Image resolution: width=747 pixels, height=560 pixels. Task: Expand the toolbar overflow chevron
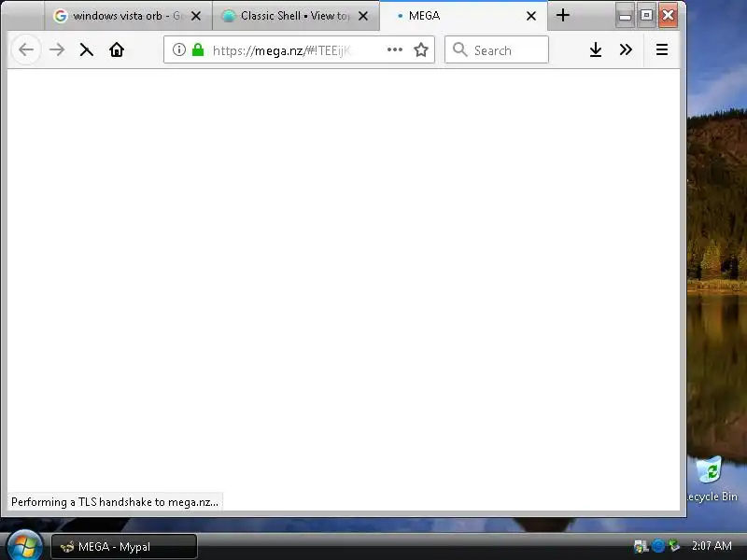click(626, 49)
